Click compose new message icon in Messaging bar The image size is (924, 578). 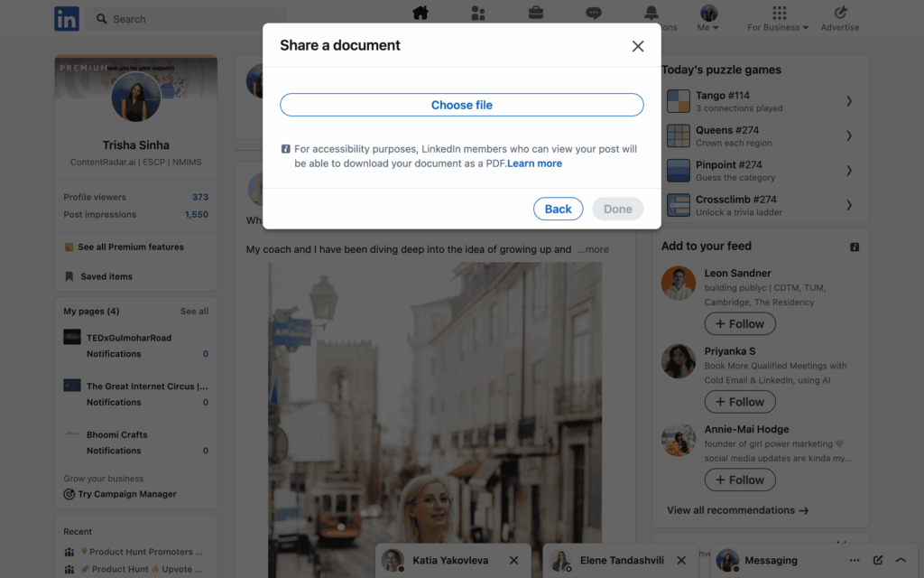point(878,560)
